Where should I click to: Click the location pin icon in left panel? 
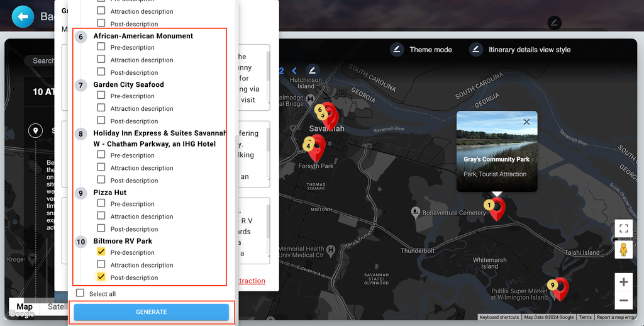click(x=36, y=131)
